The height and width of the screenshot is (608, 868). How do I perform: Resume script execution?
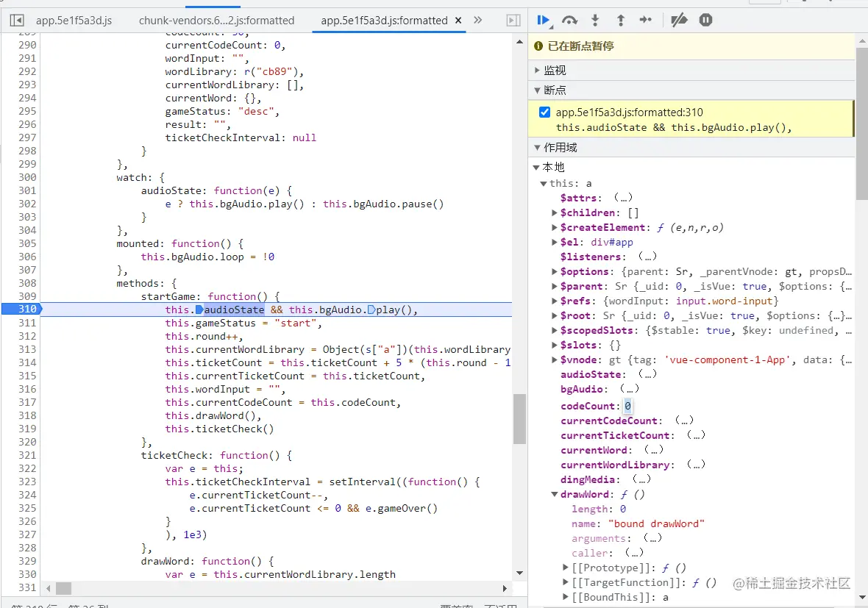(543, 21)
